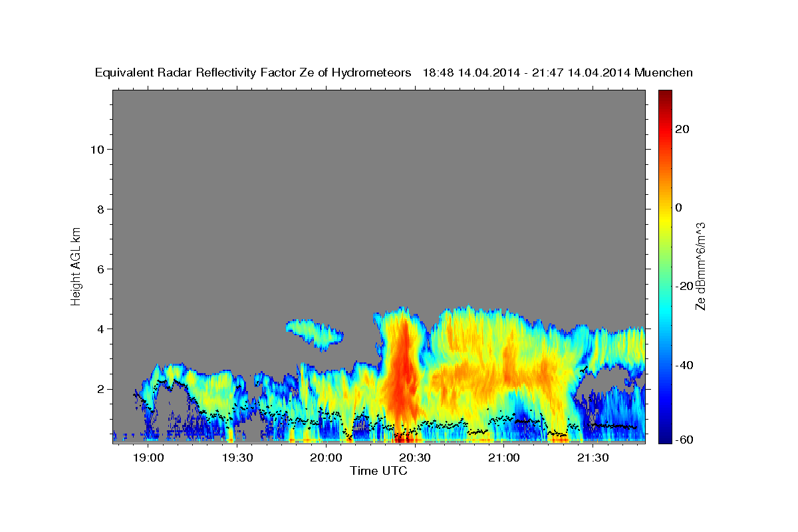Image resolution: width=798 pixels, height=532 pixels.
Task: Click the Time UTC axis title
Action: [x=378, y=471]
